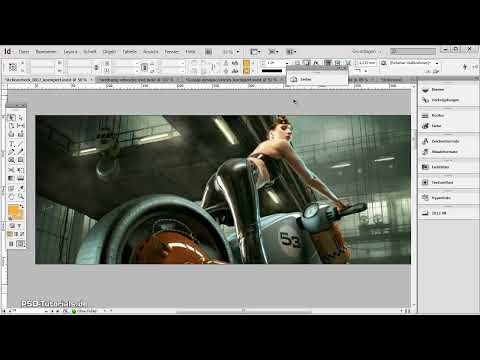Select the Direct Selection tool

[21, 117]
